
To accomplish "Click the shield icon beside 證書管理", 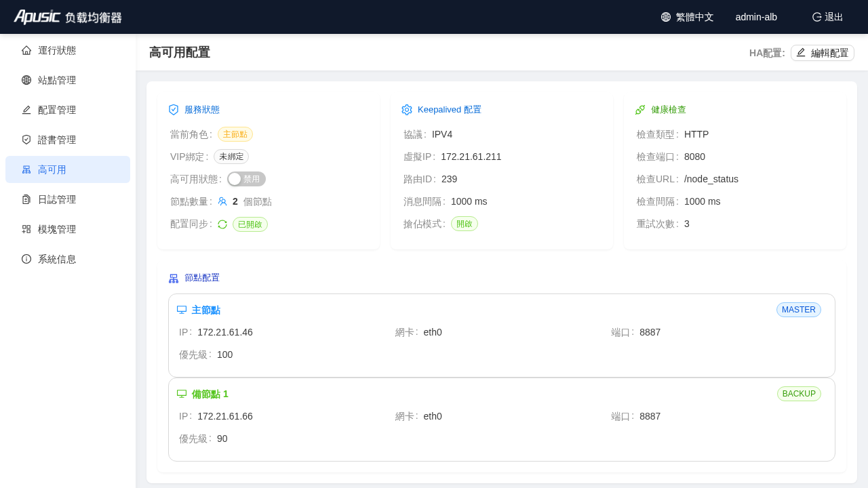I will [x=26, y=140].
